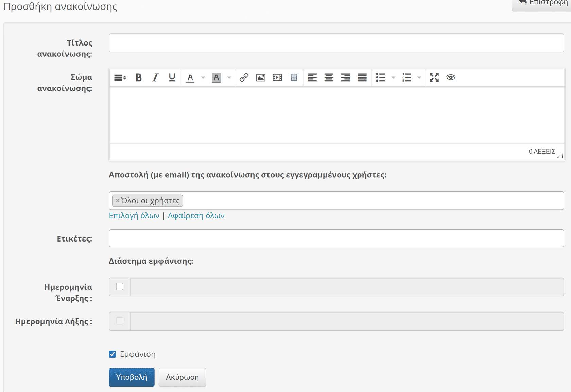Toggle the editor preview eye icon
571x392 pixels.
click(x=451, y=78)
